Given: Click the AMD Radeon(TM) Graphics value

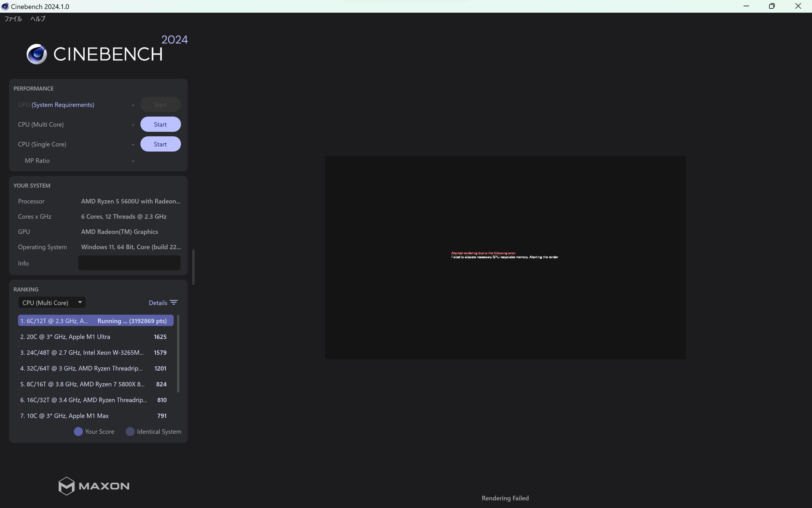Looking at the screenshot, I should pyautogui.click(x=120, y=232).
